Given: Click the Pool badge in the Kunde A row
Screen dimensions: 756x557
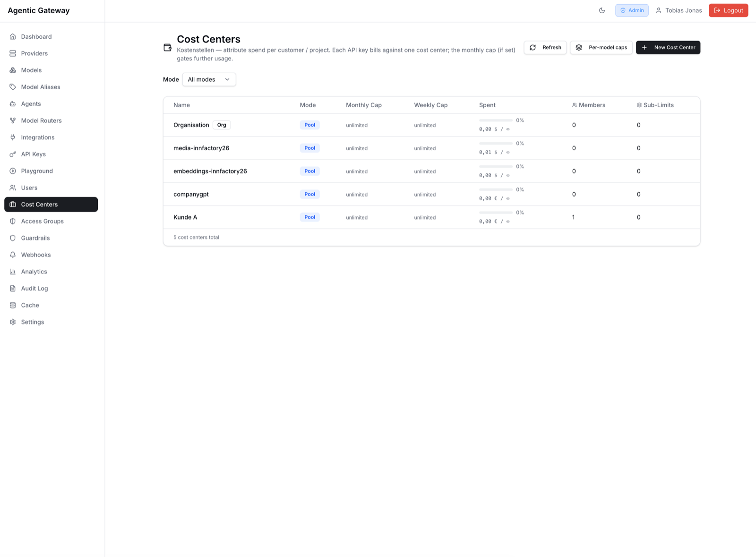Looking at the screenshot, I should point(309,217).
